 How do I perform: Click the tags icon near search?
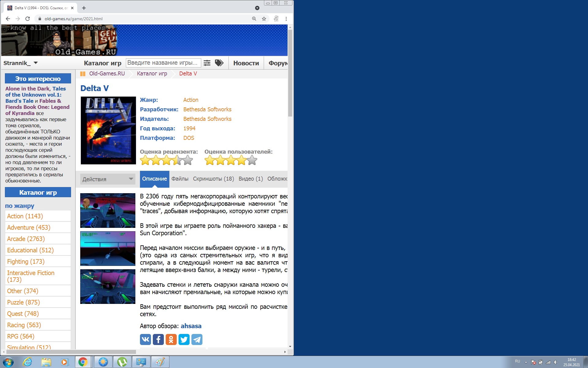coord(219,63)
